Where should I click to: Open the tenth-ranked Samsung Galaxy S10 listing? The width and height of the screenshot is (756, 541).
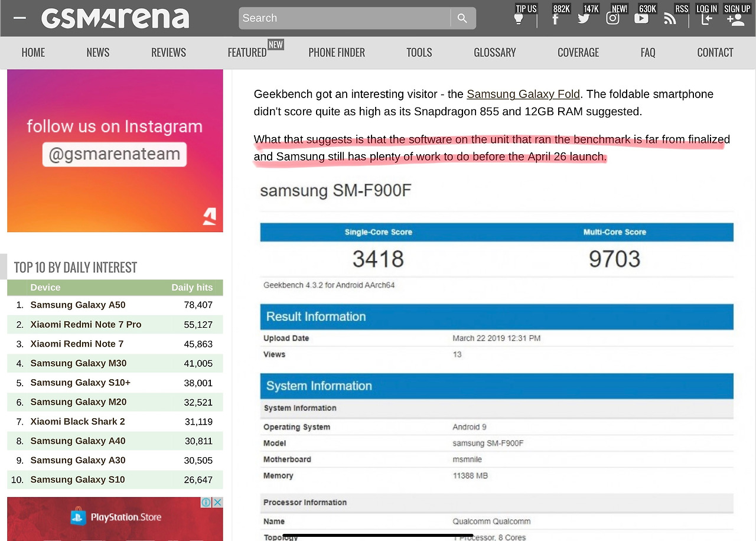coord(77,480)
